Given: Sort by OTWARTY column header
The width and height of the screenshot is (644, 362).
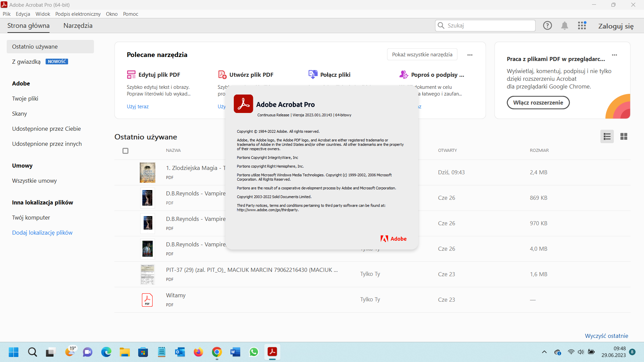Looking at the screenshot, I should click(447, 150).
